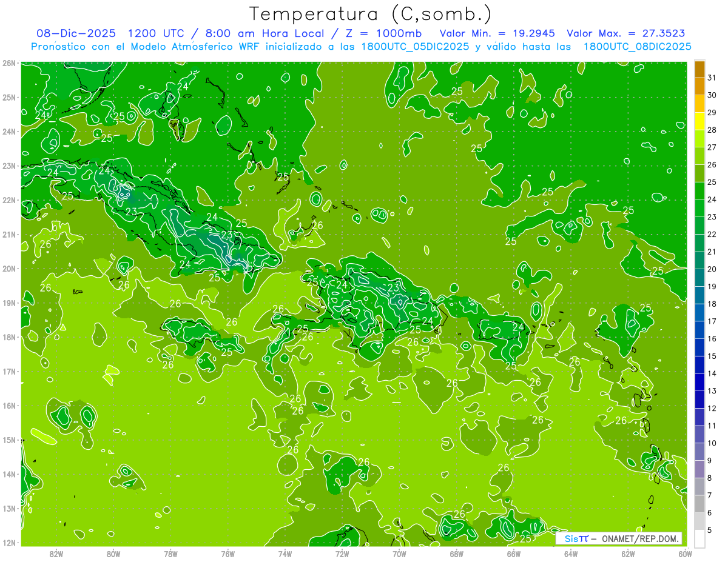Click the Sisπ logo text
728x562 pixels.
576,538
